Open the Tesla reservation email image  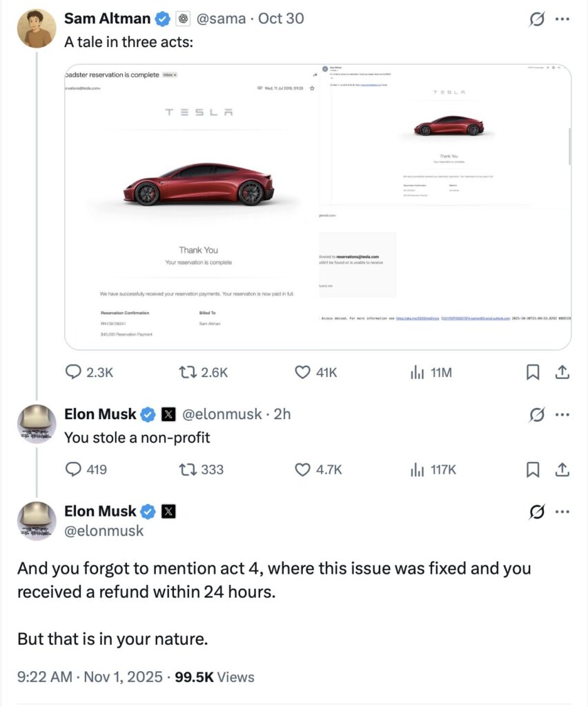[x=190, y=206]
